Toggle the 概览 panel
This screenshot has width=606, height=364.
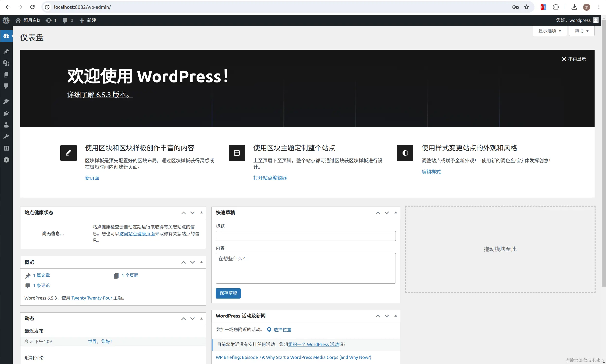pos(201,262)
